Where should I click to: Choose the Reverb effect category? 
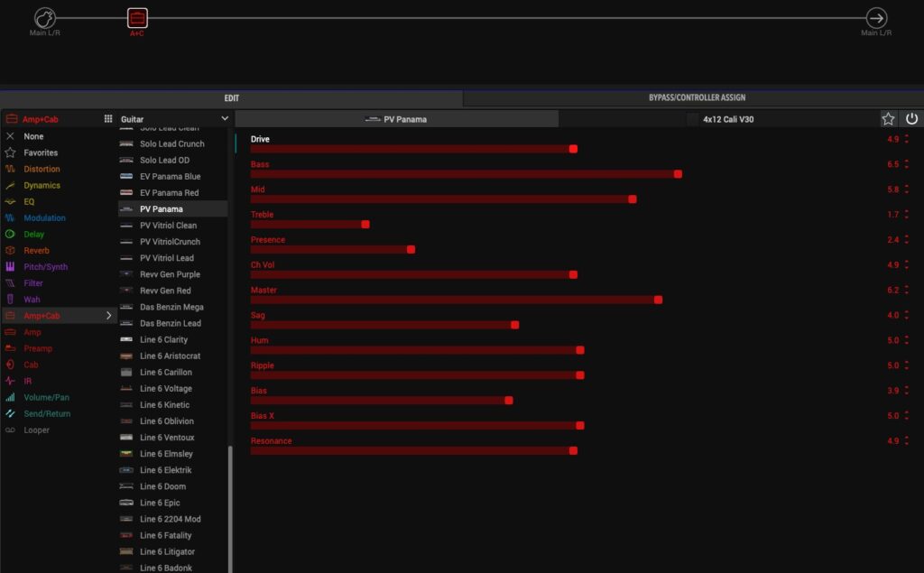point(36,251)
